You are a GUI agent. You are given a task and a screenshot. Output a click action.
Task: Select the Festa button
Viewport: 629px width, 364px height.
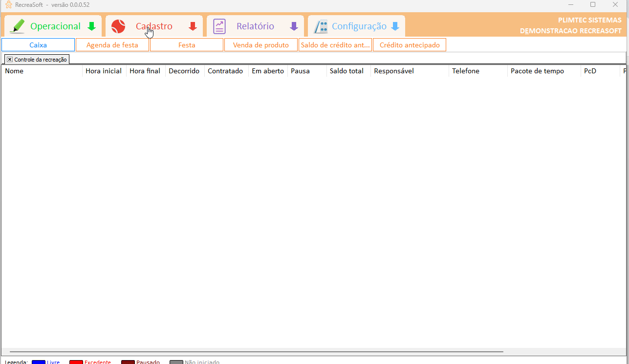187,45
